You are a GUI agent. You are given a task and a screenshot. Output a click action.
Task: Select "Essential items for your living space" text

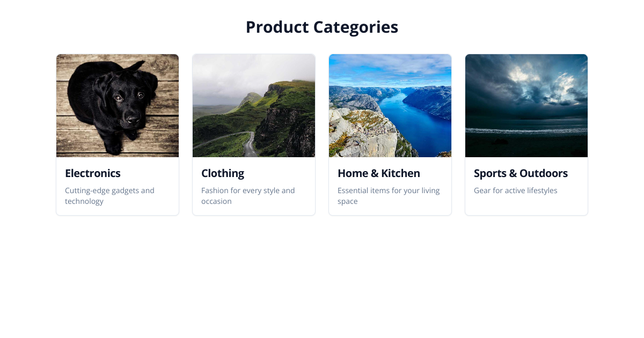tap(389, 196)
